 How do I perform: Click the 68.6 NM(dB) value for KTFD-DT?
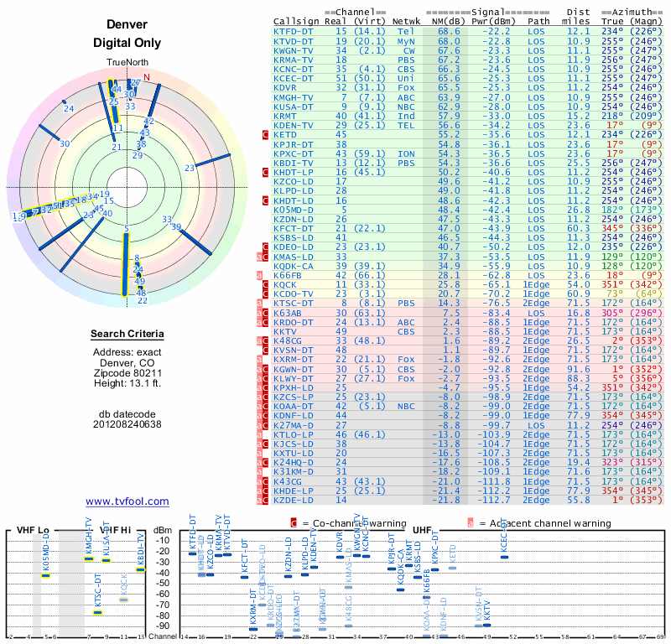[x=449, y=32]
